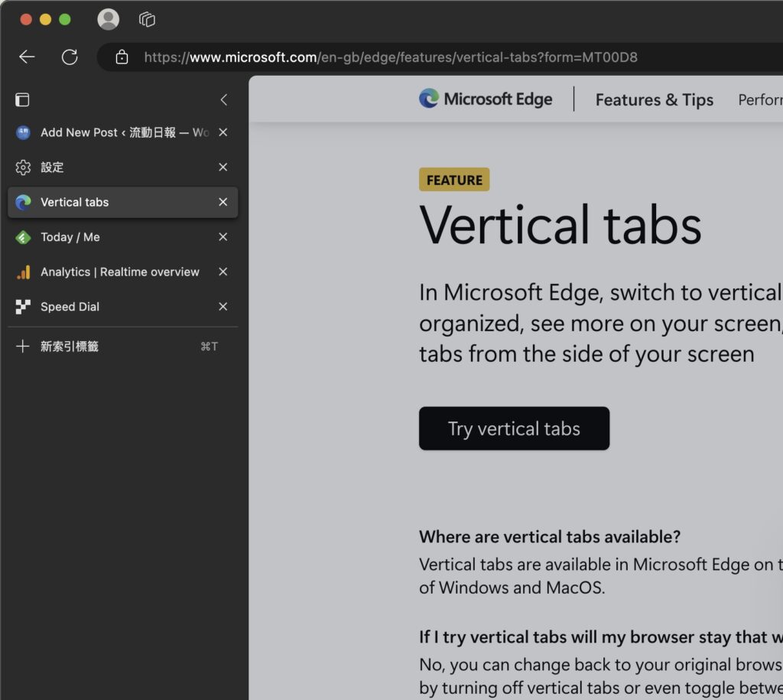Screen dimensions: 783x700
Task: Click the site lock icon in address bar
Action: click(x=122, y=57)
